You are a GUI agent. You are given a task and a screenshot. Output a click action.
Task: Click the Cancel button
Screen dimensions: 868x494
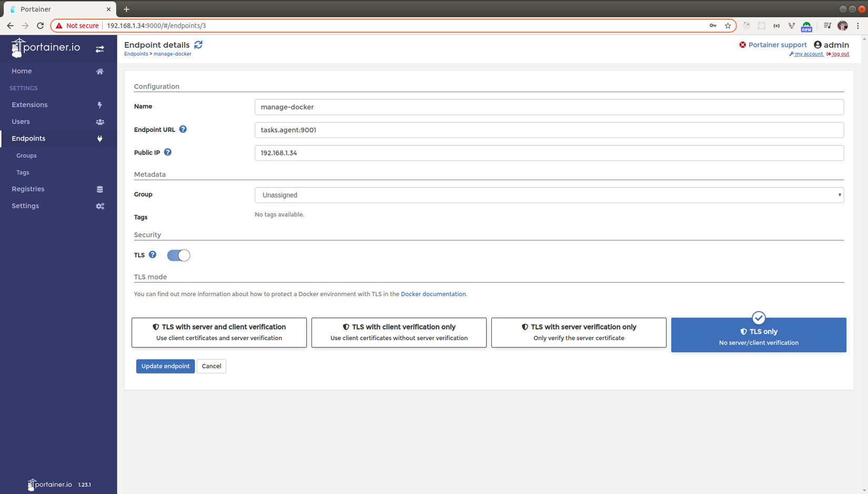[x=211, y=366]
